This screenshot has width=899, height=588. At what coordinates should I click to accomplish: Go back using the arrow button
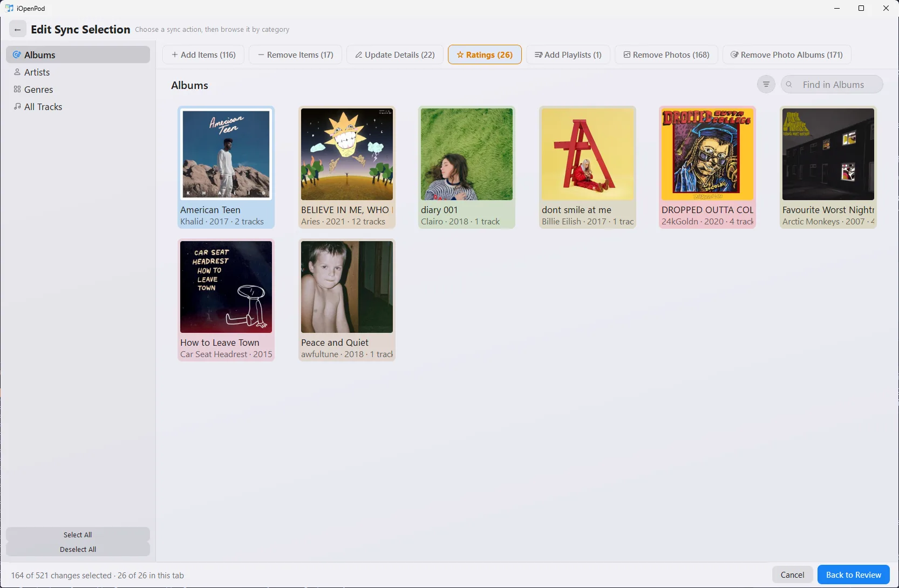pyautogui.click(x=18, y=30)
